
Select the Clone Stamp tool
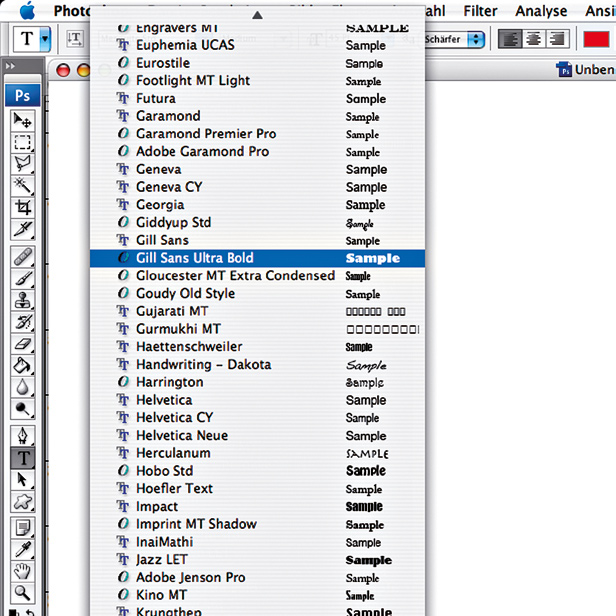(x=22, y=301)
